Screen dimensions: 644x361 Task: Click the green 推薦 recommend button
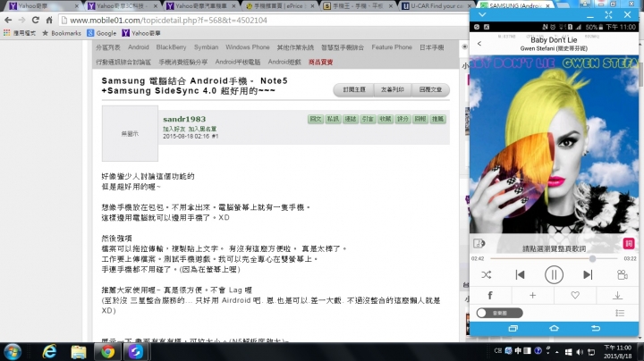click(437, 119)
